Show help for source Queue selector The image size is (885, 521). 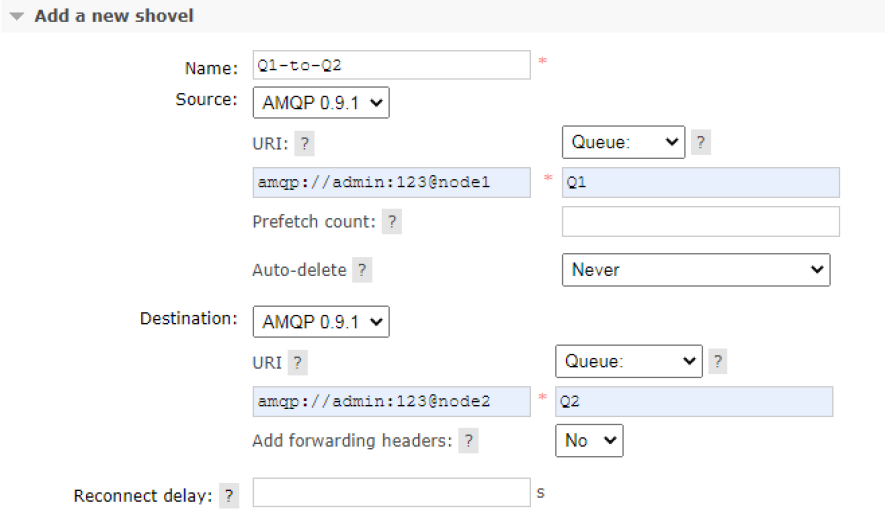click(700, 142)
